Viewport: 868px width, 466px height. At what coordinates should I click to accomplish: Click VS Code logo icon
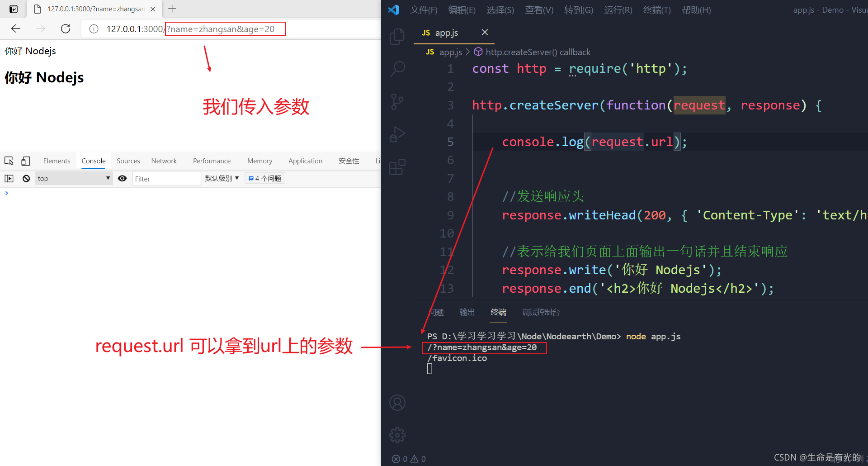click(393, 10)
